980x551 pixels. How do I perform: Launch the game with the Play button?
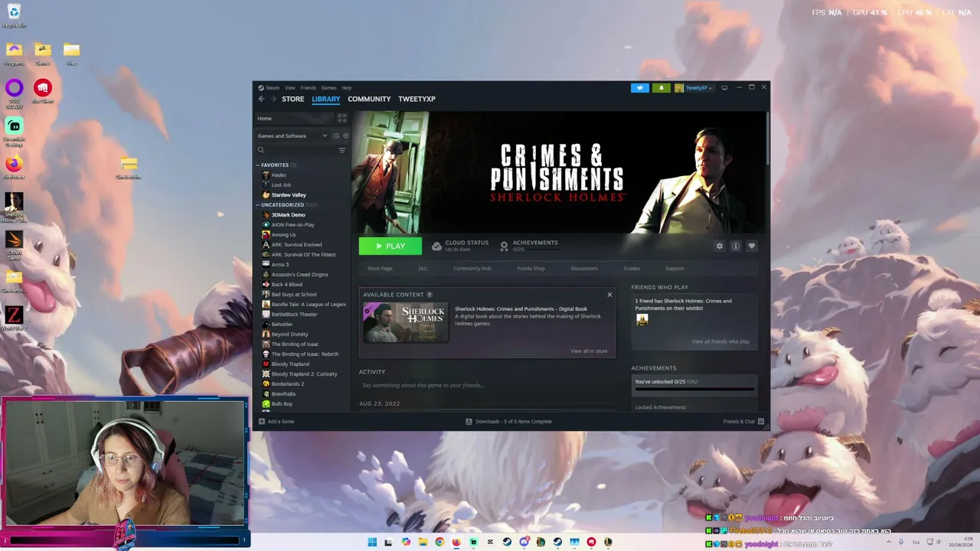point(390,246)
